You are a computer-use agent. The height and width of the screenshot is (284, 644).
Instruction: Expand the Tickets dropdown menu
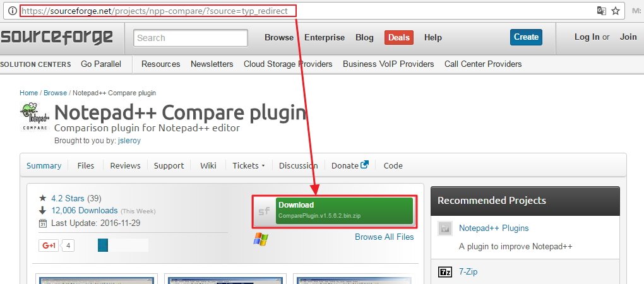(x=249, y=165)
